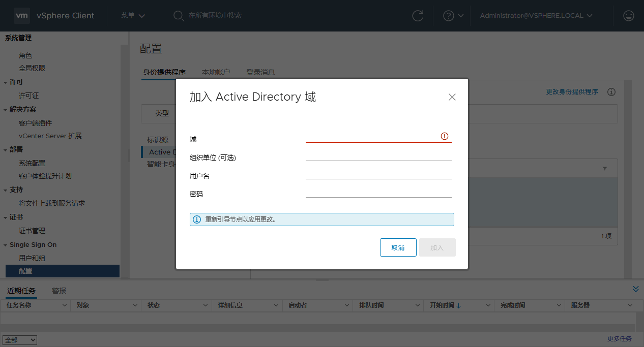Click the search magnifier icon
Image resolution: width=644 pixels, height=347 pixels.
179,16
